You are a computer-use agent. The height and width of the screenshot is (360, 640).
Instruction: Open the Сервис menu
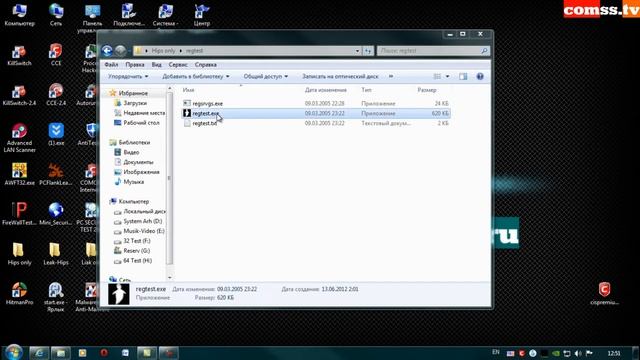(x=178, y=65)
